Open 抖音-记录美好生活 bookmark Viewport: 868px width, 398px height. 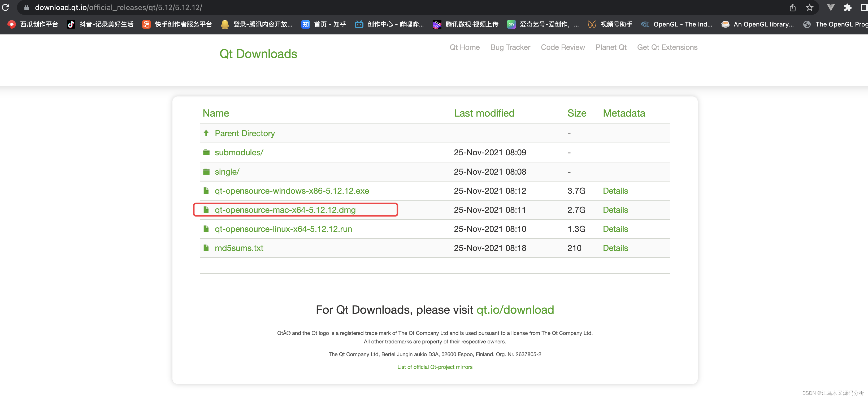pos(100,24)
